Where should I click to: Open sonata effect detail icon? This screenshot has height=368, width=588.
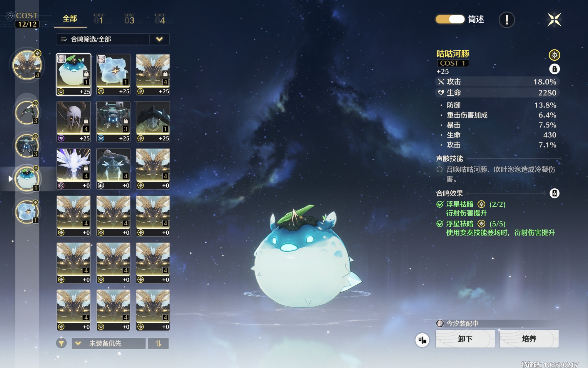554,193
